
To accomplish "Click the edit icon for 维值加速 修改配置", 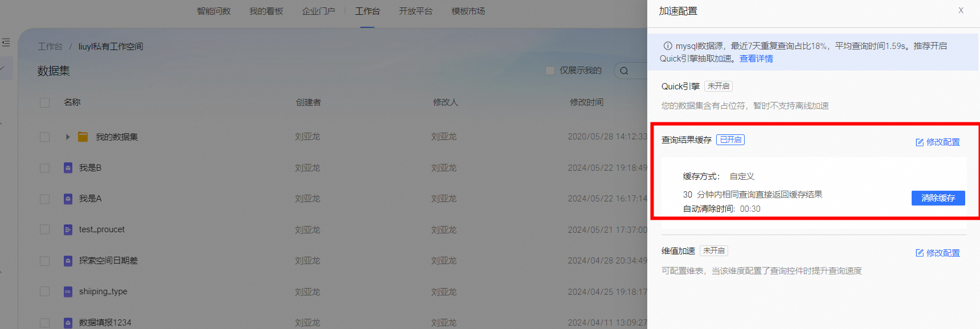I will click(x=919, y=253).
